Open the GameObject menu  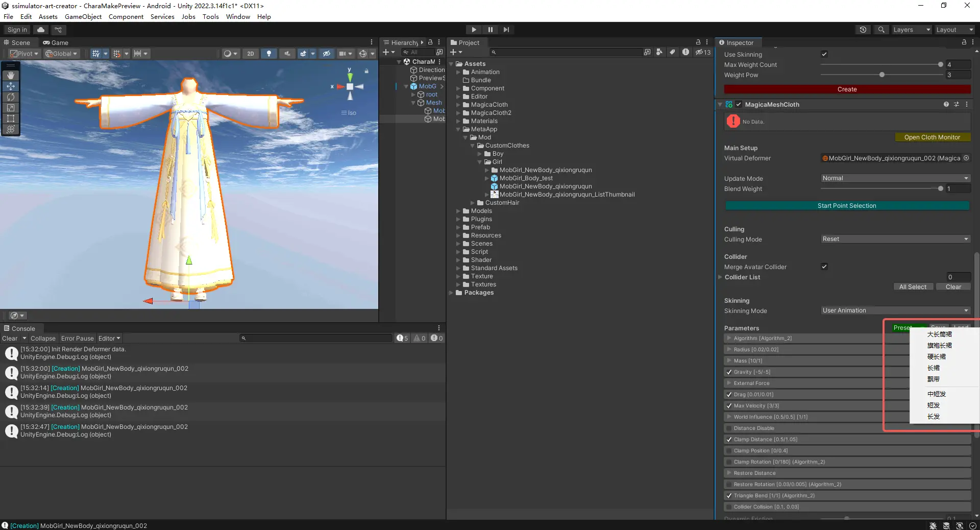coord(83,16)
